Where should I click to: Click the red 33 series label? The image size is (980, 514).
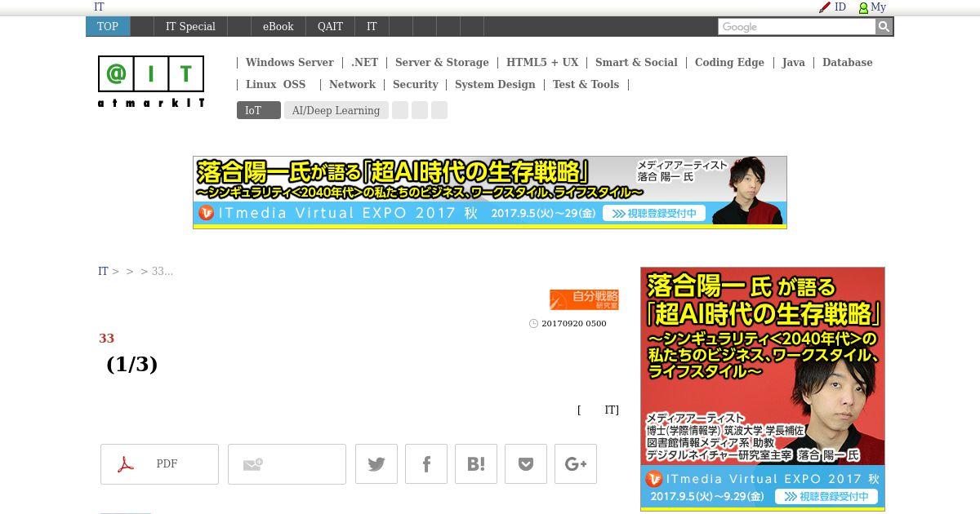106,339
